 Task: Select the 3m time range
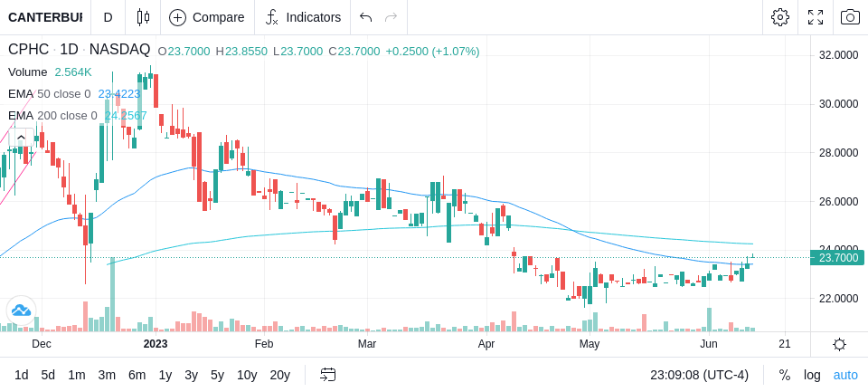(x=107, y=376)
